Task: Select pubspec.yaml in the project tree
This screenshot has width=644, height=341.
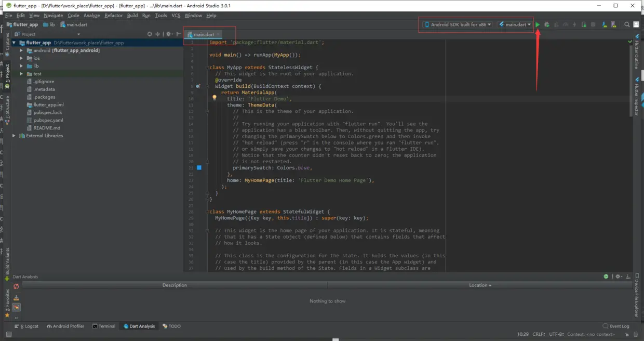Action: point(48,120)
